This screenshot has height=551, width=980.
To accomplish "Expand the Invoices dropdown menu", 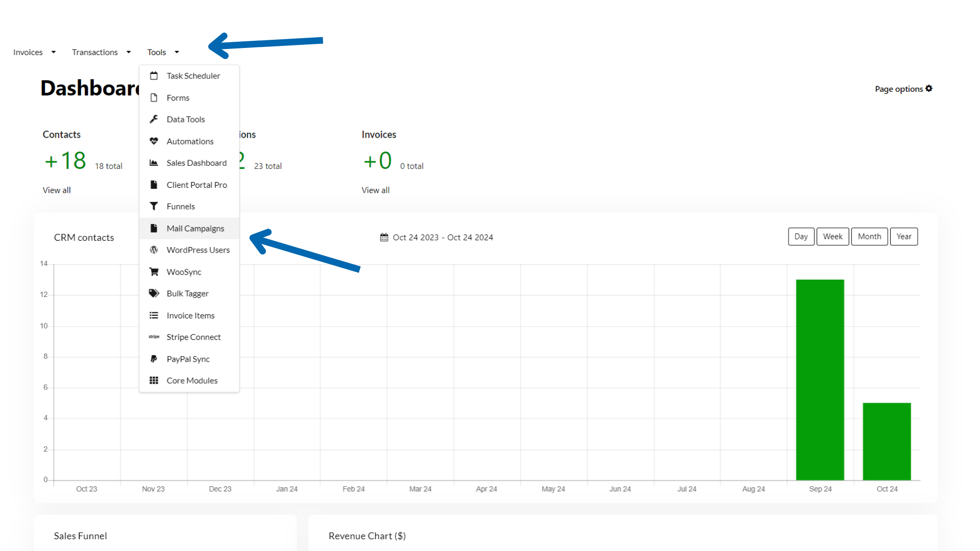I will click(x=34, y=52).
